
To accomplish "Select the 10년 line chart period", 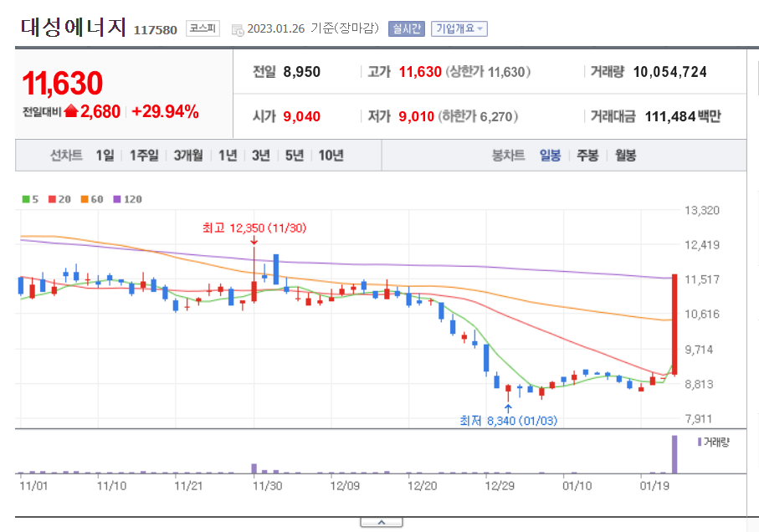I will (x=331, y=156).
